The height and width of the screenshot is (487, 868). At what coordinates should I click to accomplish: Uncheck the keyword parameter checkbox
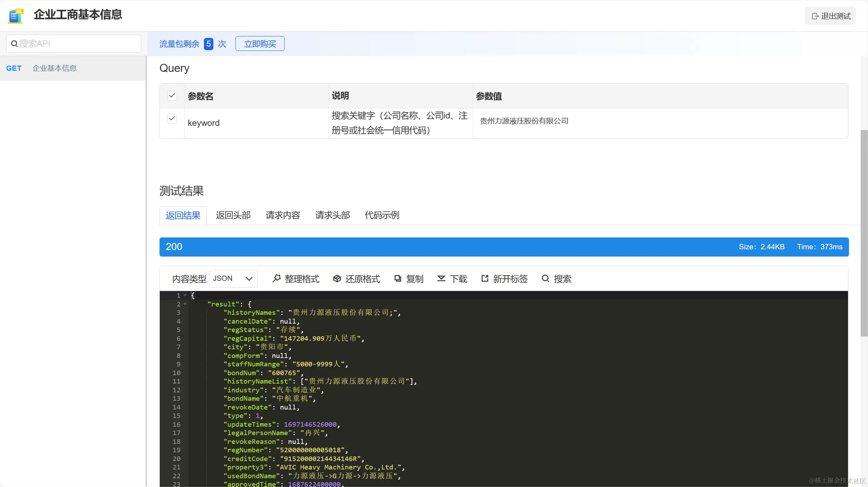click(x=172, y=119)
